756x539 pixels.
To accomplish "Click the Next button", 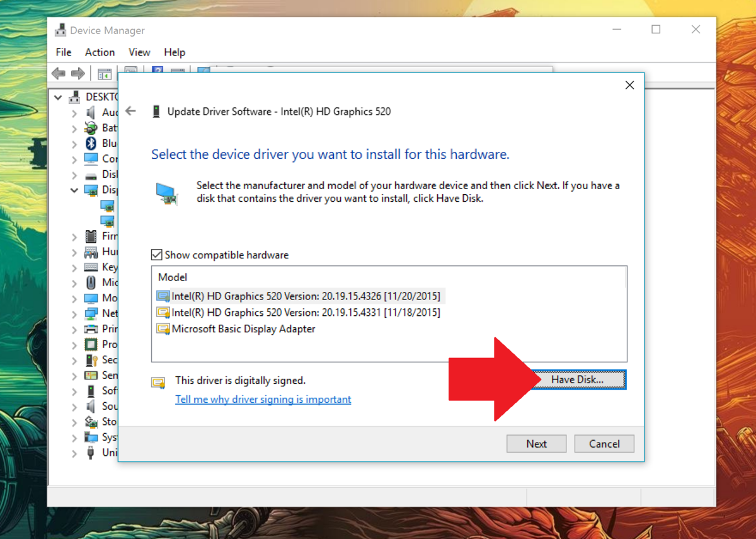I will click(536, 444).
